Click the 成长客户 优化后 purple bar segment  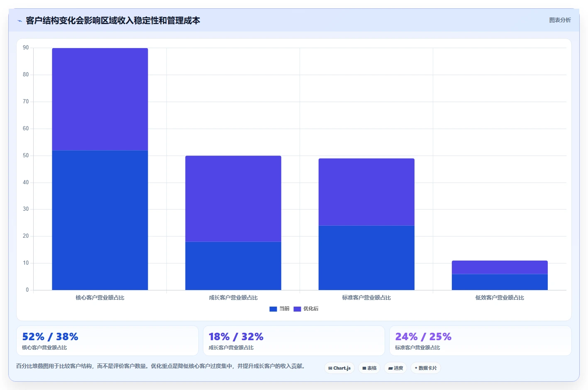[x=233, y=199]
